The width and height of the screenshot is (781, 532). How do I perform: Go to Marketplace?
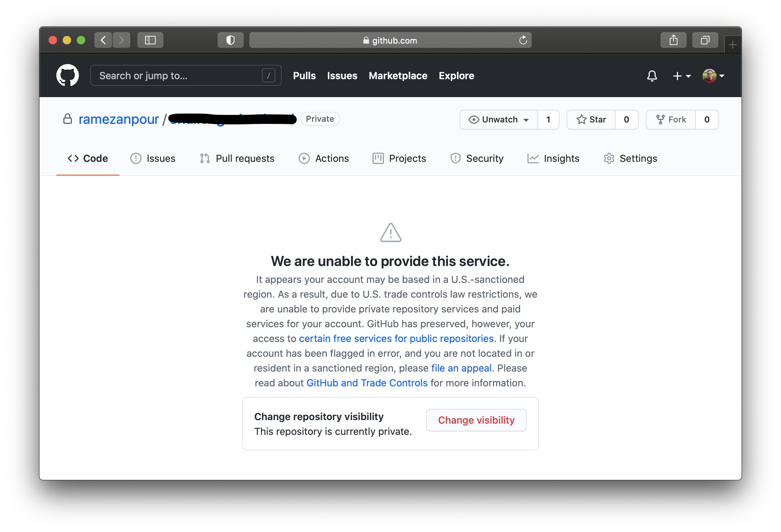(x=398, y=76)
